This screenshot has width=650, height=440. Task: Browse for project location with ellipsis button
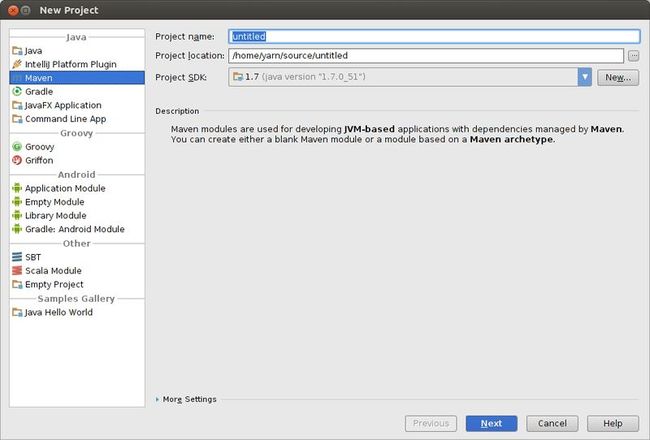pos(633,56)
